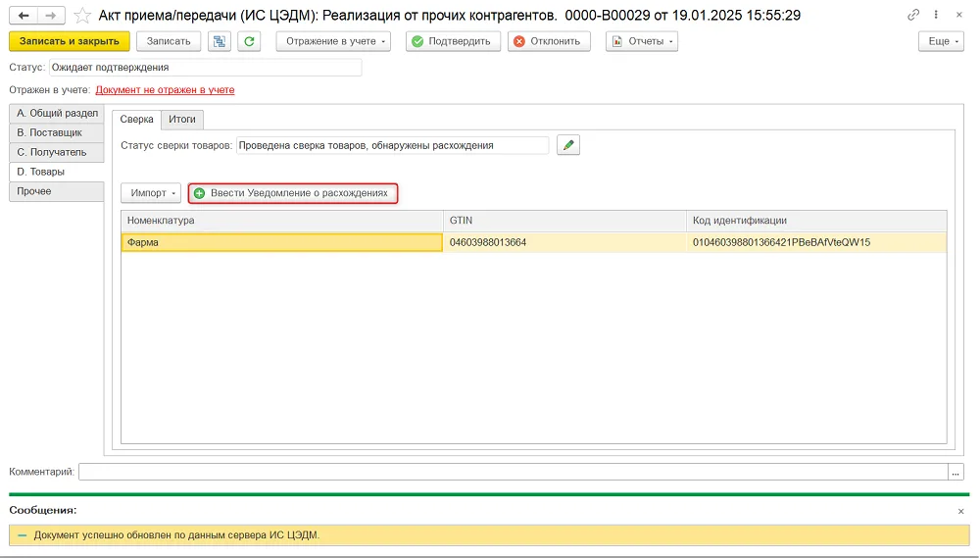Click the back navigation arrow
The width and height of the screenshot is (980, 558).
[24, 15]
